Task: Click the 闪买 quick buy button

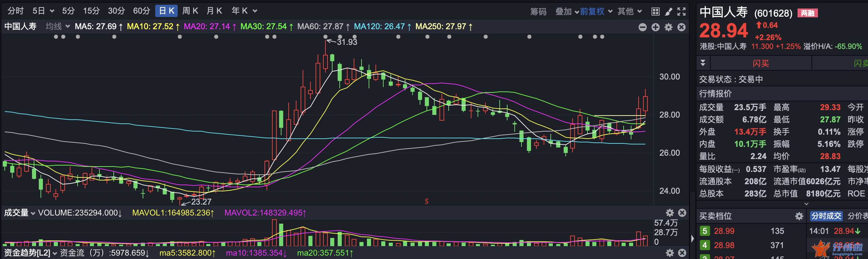Action: 761,63
